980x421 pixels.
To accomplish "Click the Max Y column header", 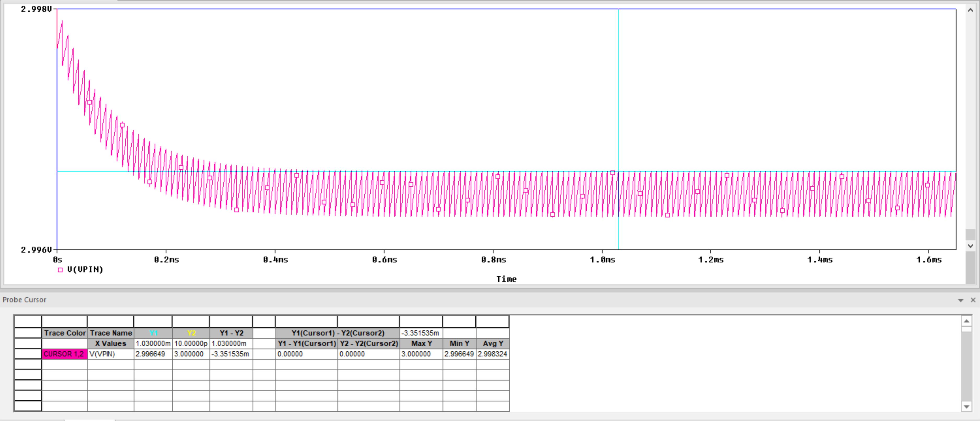I will 421,343.
